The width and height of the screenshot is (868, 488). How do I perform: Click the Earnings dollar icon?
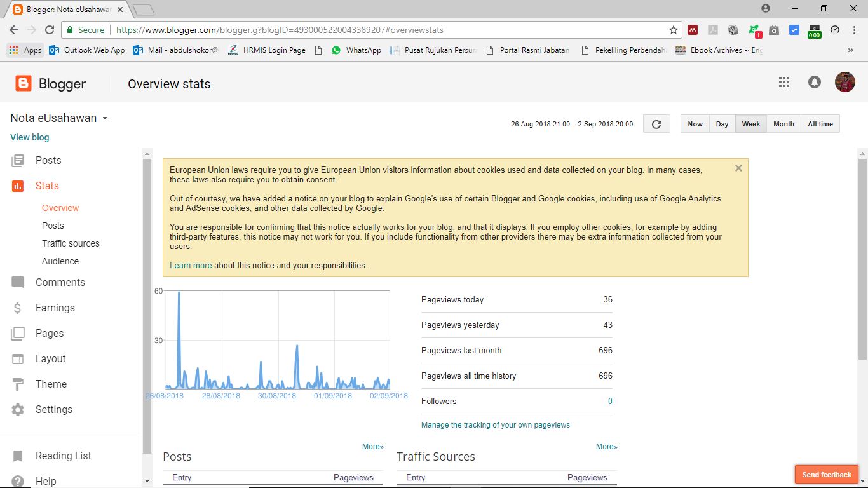(18, 308)
